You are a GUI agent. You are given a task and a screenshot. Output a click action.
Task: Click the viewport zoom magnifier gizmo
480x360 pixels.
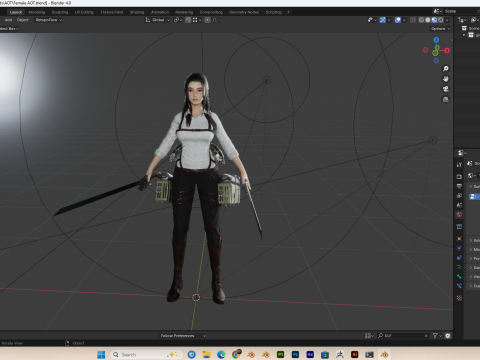point(446,69)
